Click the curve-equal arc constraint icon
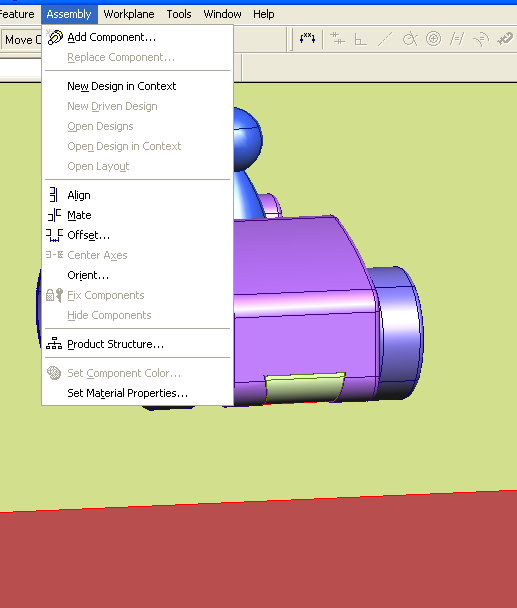The image size is (517, 608). tap(481, 39)
